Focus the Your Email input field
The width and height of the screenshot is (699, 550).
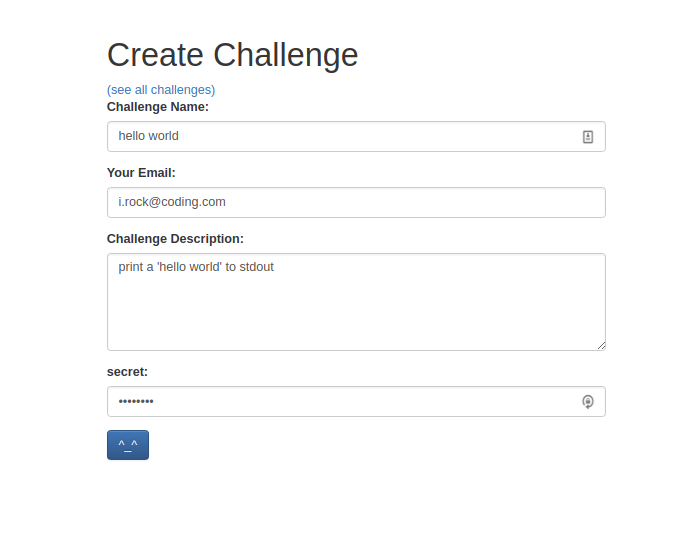point(356,202)
